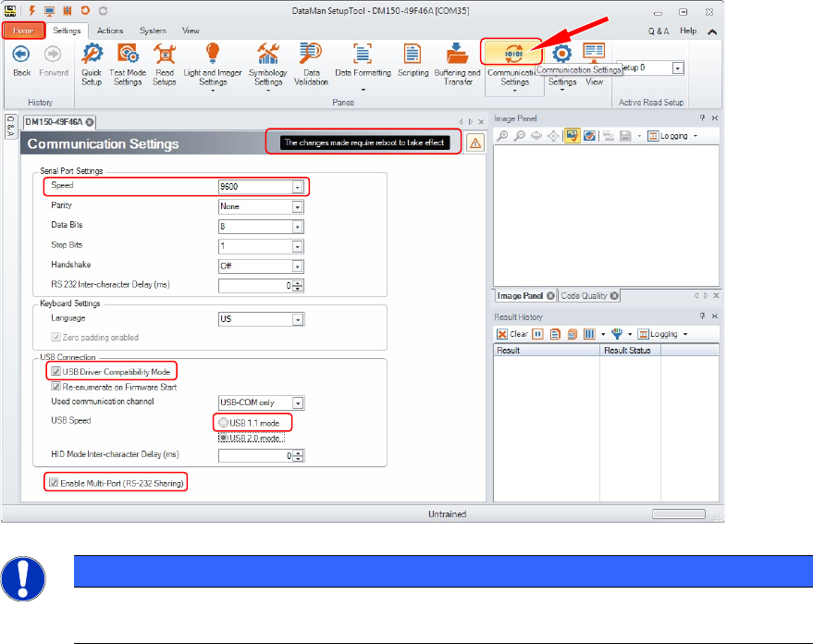Click the Read Setups icon
Screen dimensions: 813x644
click(164, 63)
